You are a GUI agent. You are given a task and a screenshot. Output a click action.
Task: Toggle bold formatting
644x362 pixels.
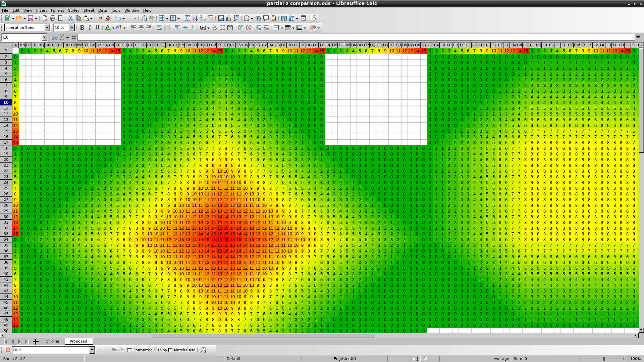pyautogui.click(x=82, y=28)
